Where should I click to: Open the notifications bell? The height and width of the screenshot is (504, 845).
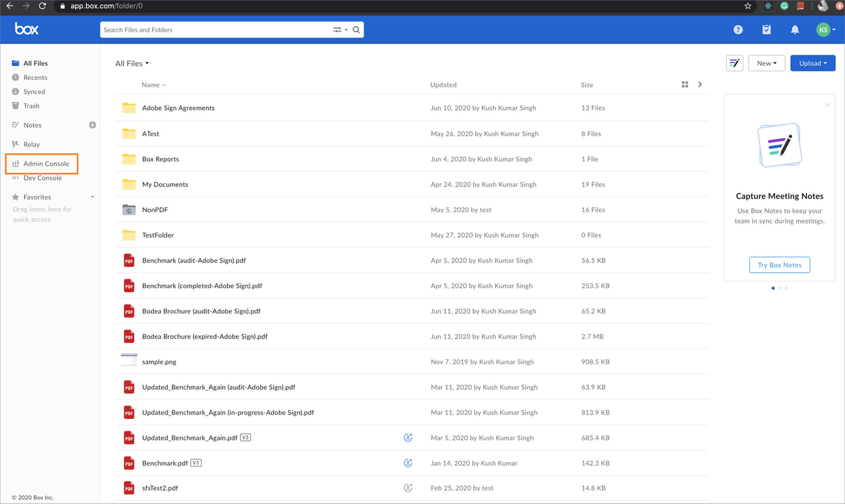coord(795,29)
